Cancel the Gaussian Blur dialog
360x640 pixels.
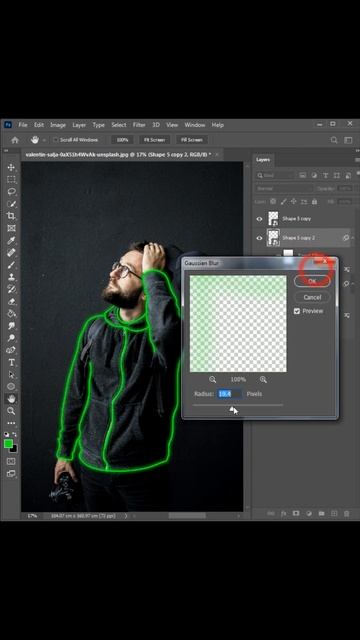[312, 297]
